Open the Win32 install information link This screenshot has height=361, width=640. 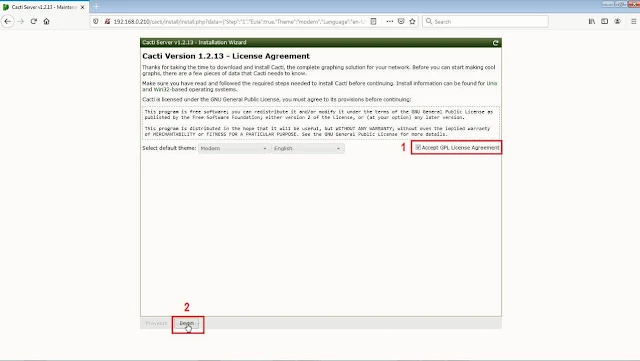pyautogui.click(x=162, y=89)
